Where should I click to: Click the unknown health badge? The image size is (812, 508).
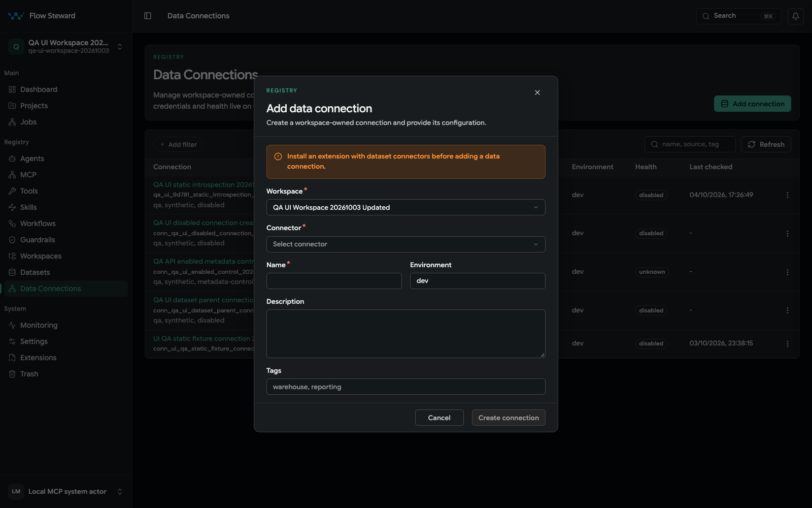[652, 272]
